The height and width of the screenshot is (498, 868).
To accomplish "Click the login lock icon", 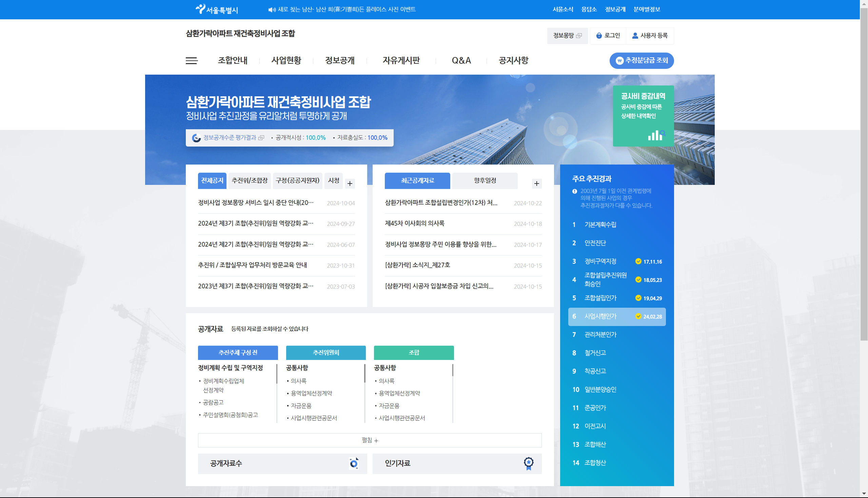I will tap(598, 36).
